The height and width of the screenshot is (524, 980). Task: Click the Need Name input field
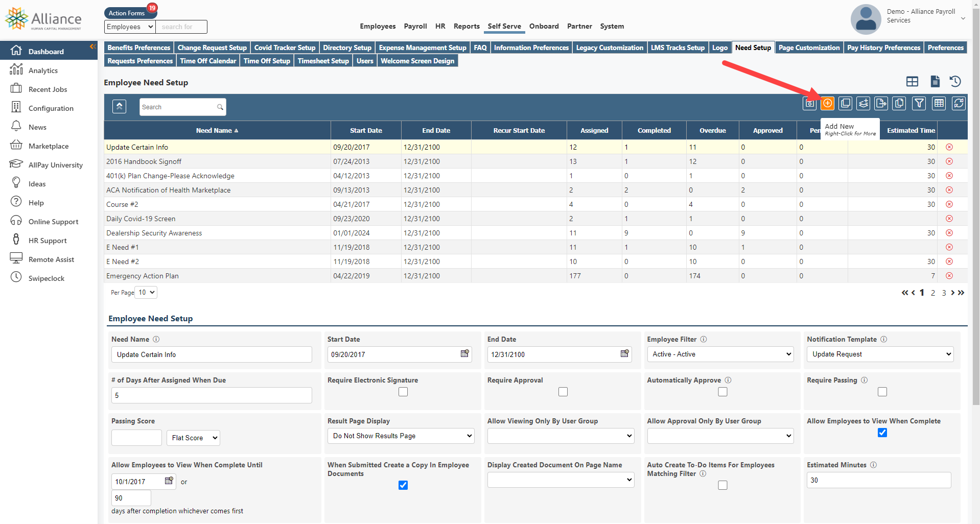212,354
